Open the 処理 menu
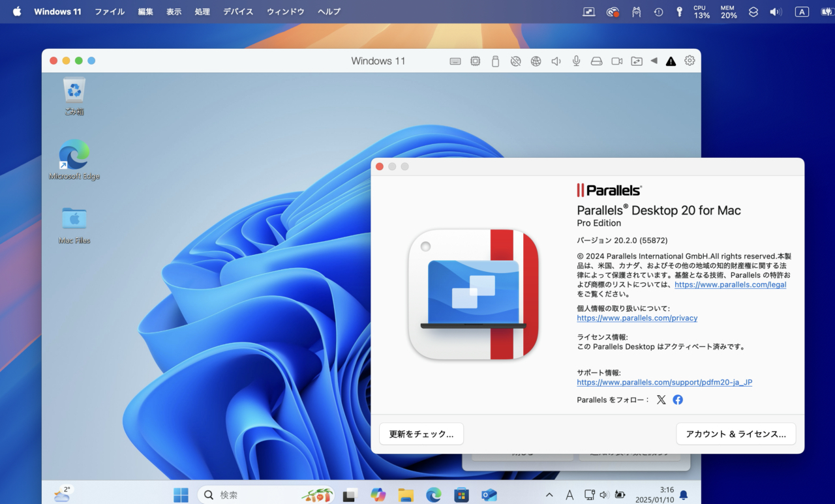Image resolution: width=835 pixels, height=504 pixels. (x=202, y=12)
